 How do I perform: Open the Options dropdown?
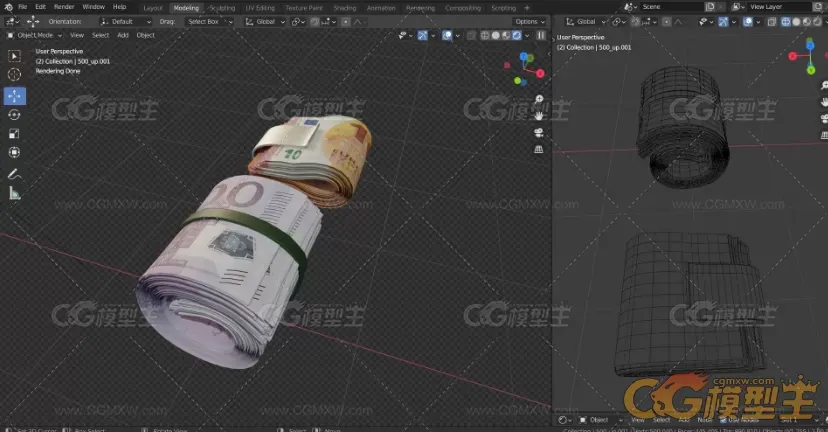(x=530, y=22)
